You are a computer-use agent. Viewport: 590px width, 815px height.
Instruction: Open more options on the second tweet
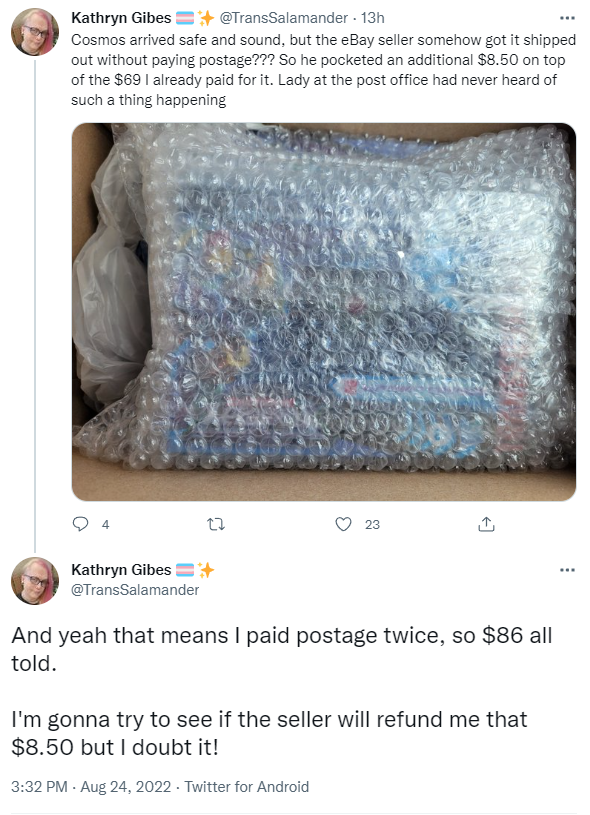pyautogui.click(x=567, y=570)
